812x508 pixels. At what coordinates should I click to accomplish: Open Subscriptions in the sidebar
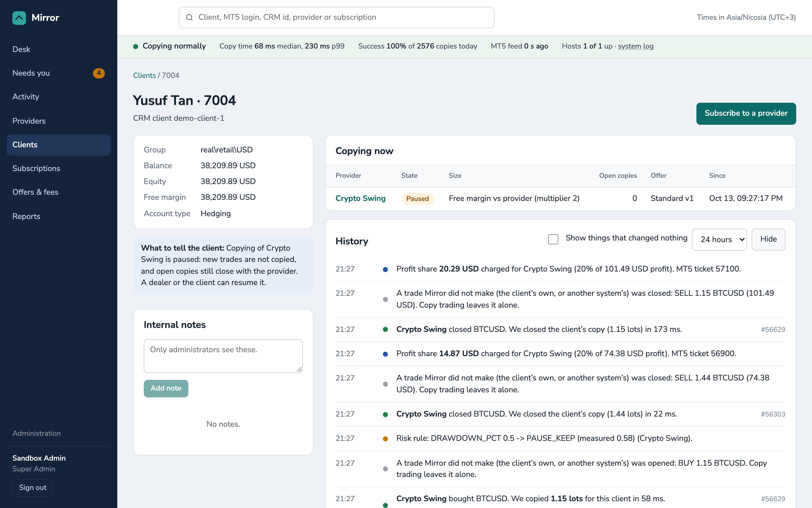(x=58, y=168)
